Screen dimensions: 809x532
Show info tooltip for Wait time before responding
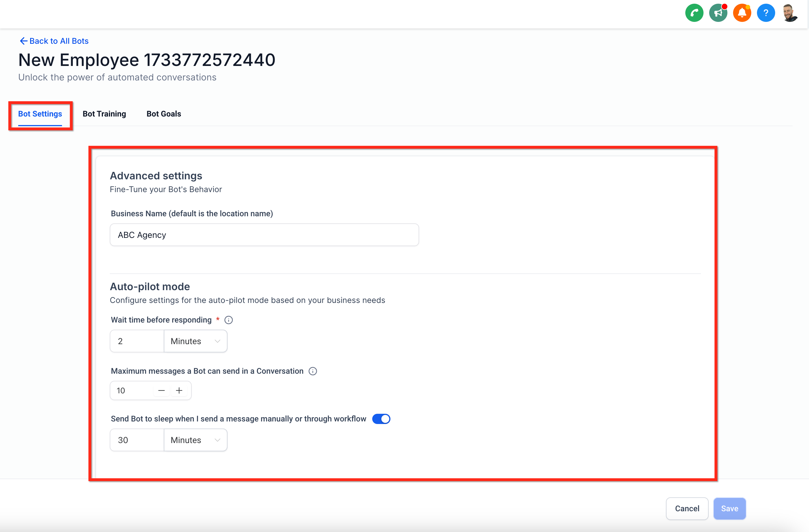click(229, 320)
